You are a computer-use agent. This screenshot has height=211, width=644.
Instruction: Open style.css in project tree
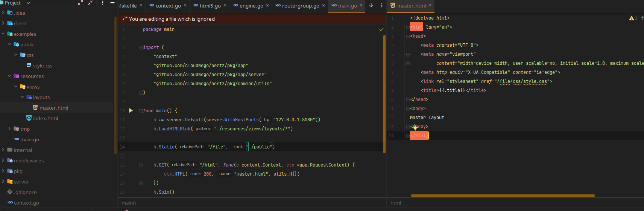pyautogui.click(x=43, y=66)
